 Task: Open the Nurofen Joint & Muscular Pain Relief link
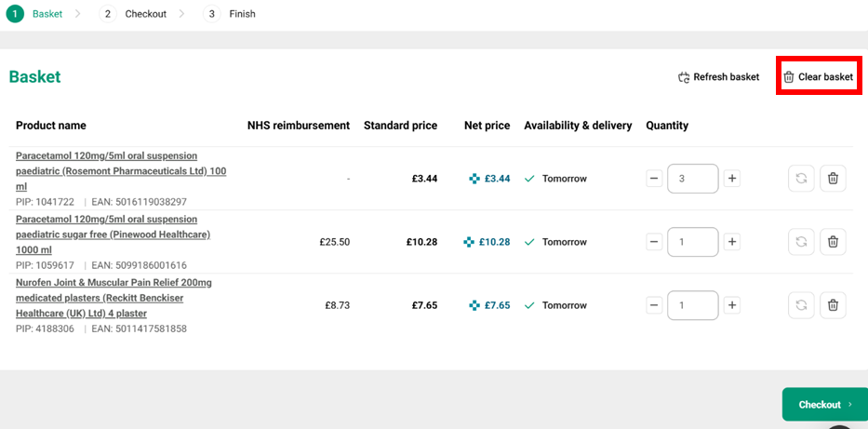tap(114, 282)
